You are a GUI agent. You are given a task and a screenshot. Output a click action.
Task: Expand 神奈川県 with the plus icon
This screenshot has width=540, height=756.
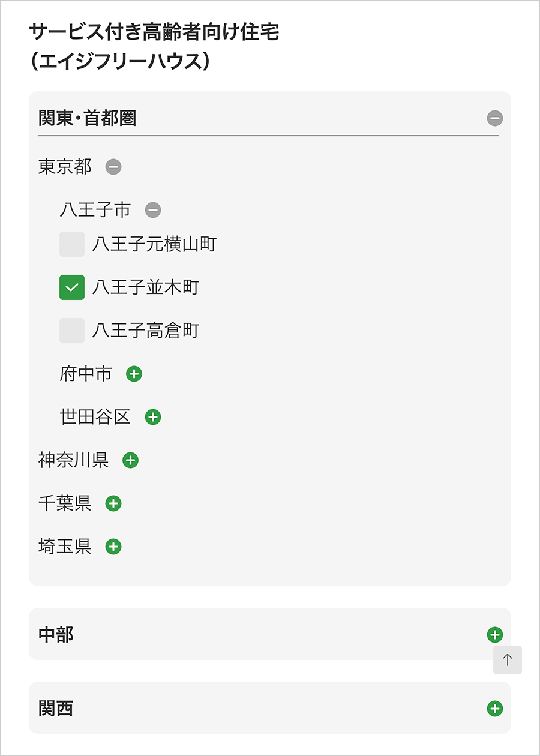tap(130, 460)
